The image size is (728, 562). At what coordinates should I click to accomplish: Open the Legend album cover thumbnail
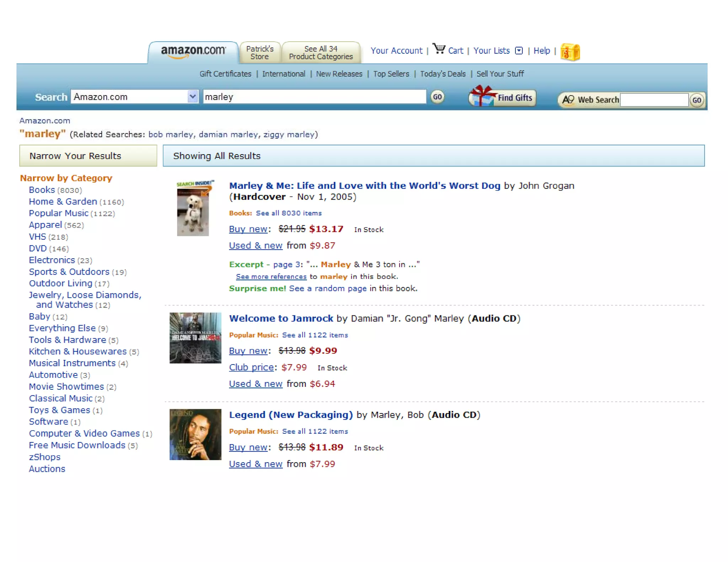tap(195, 434)
